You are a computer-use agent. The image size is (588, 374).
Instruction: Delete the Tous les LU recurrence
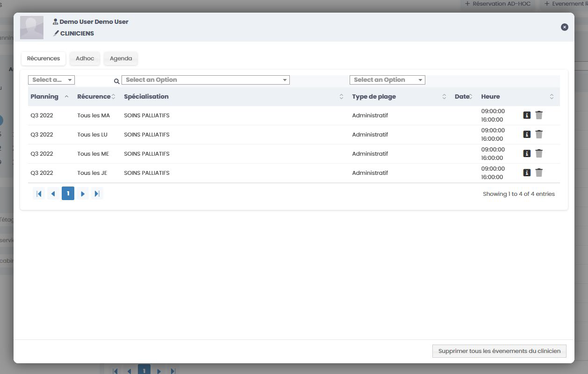pos(539,134)
